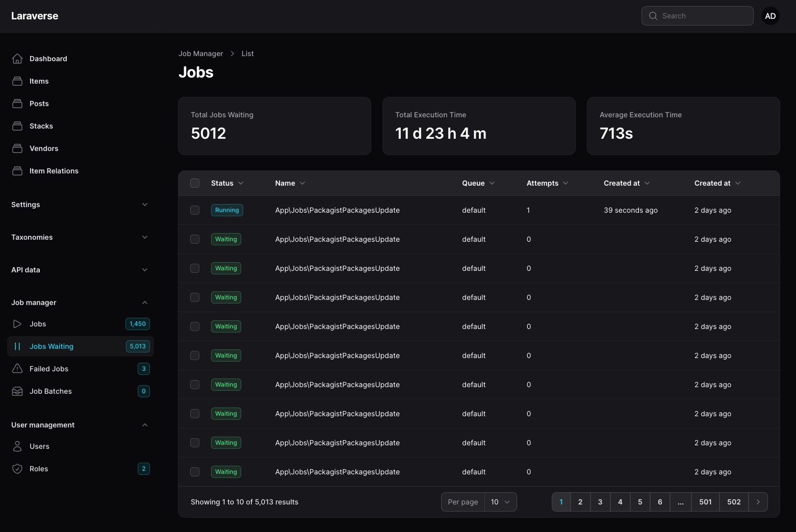Viewport: 796px width, 532px height.
Task: Click the Failed Jobs warning icon
Action: pyautogui.click(x=17, y=369)
